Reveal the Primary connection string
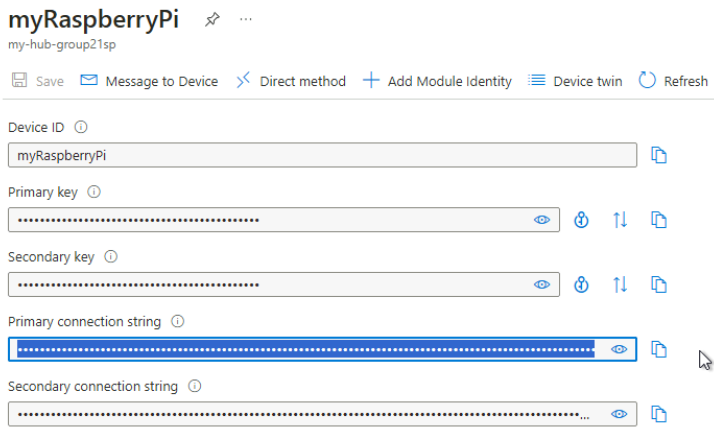 619,349
